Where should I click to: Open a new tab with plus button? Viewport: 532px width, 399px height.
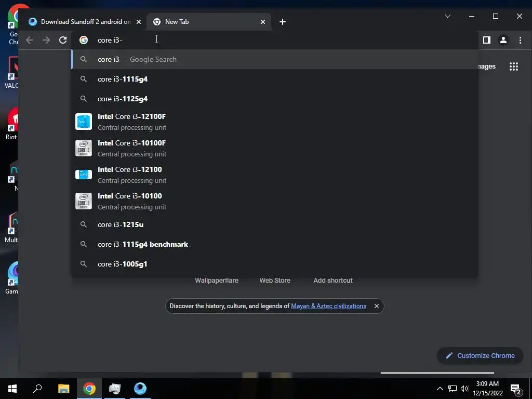coord(282,22)
